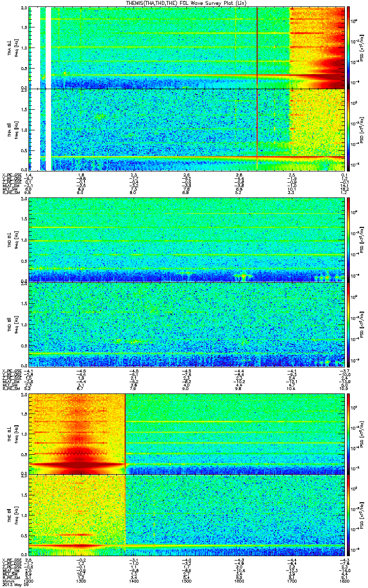Click the 2.0 frequency tick of THA B-perpendicular
368x588 pixels.
coord(24,9)
